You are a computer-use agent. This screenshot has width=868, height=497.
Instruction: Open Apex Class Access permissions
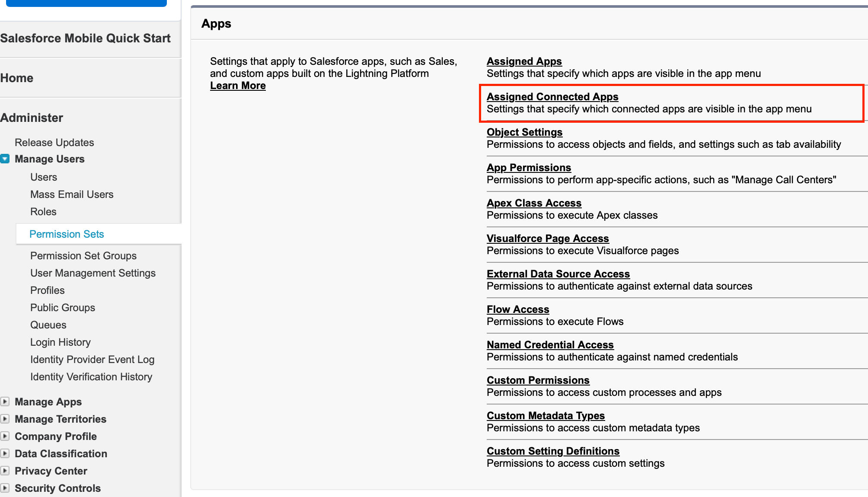(534, 203)
